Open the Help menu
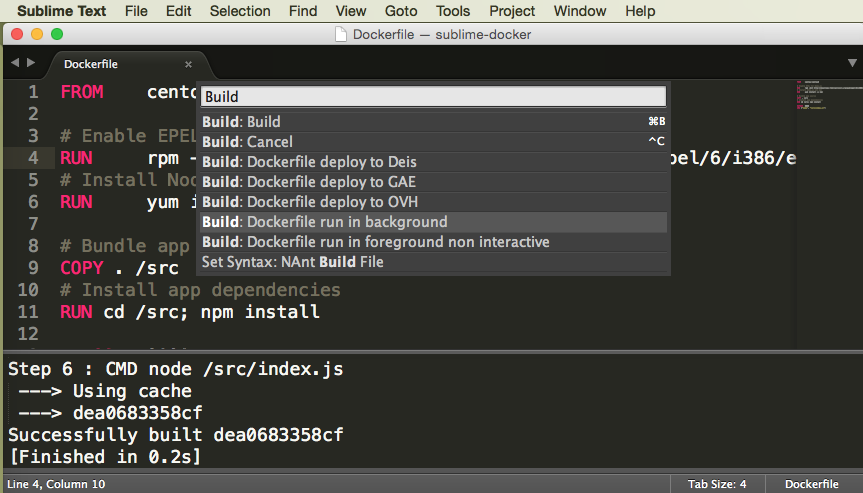863x493 pixels. click(640, 11)
